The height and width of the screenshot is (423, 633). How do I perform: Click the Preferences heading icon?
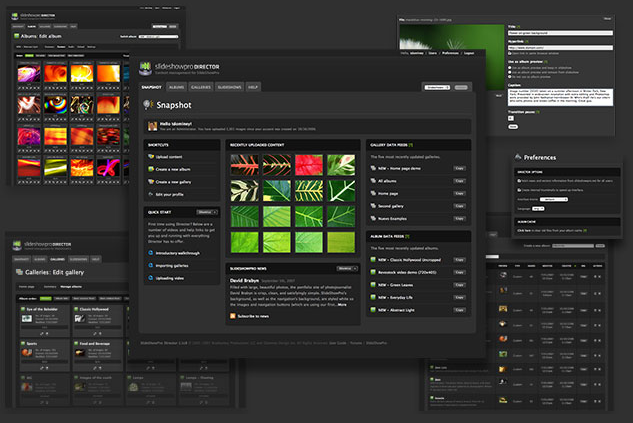(518, 157)
